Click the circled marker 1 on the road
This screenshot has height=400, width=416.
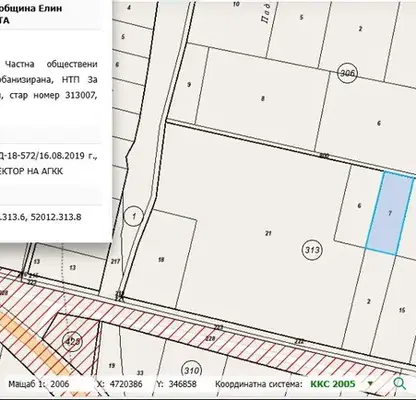134,216
